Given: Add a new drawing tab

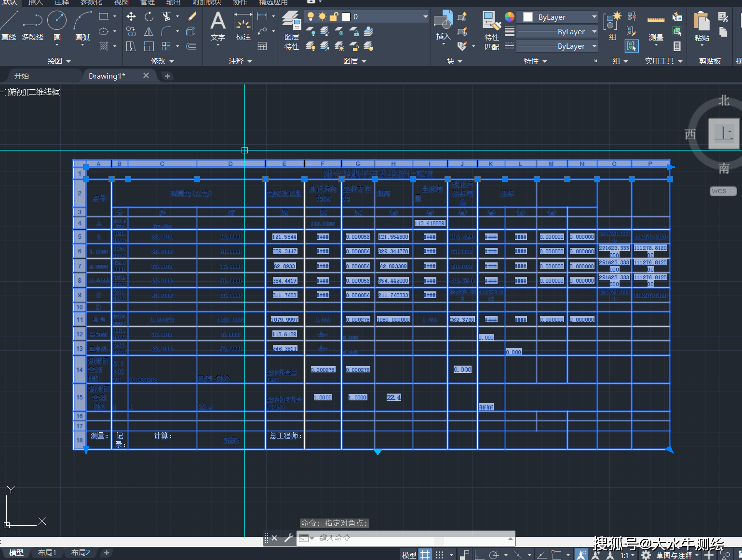Looking at the screenshot, I should tap(167, 76).
